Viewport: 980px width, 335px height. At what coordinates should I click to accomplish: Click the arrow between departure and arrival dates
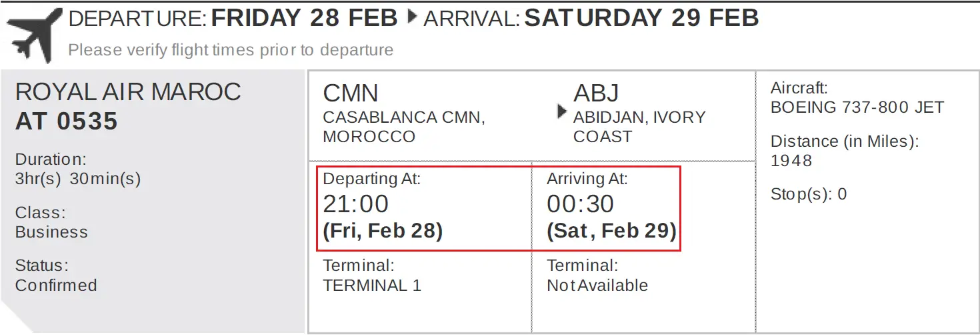coord(412,17)
